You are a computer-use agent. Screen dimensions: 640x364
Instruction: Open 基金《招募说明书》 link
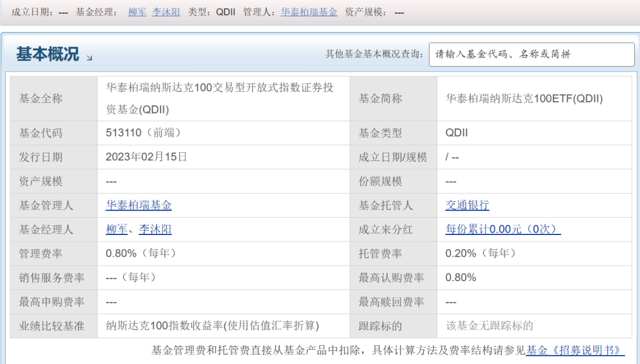coord(575,350)
